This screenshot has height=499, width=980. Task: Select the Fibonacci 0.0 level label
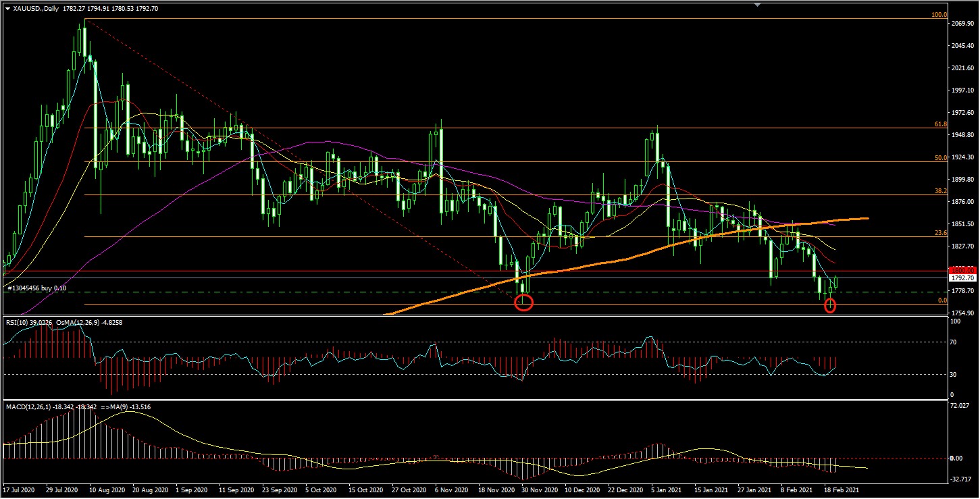tap(942, 300)
